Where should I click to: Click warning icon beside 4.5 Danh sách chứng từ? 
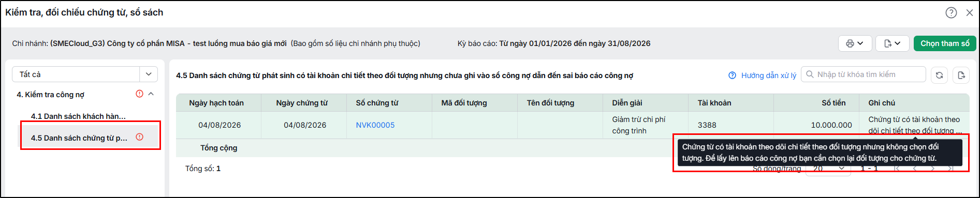(x=139, y=137)
